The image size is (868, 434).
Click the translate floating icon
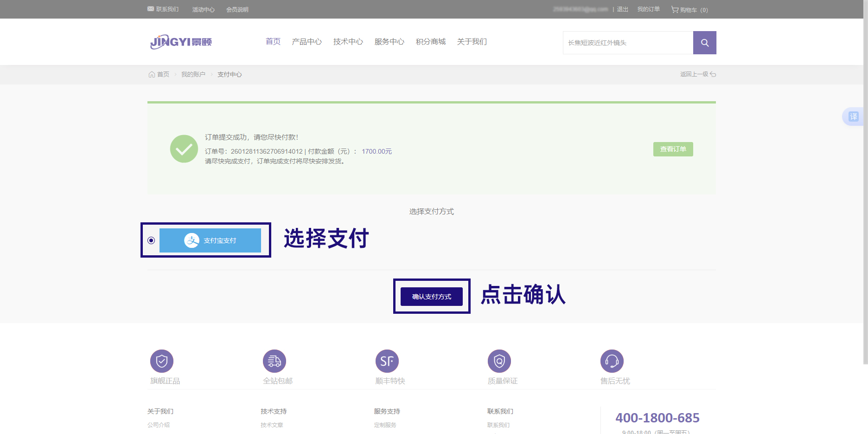[853, 117]
